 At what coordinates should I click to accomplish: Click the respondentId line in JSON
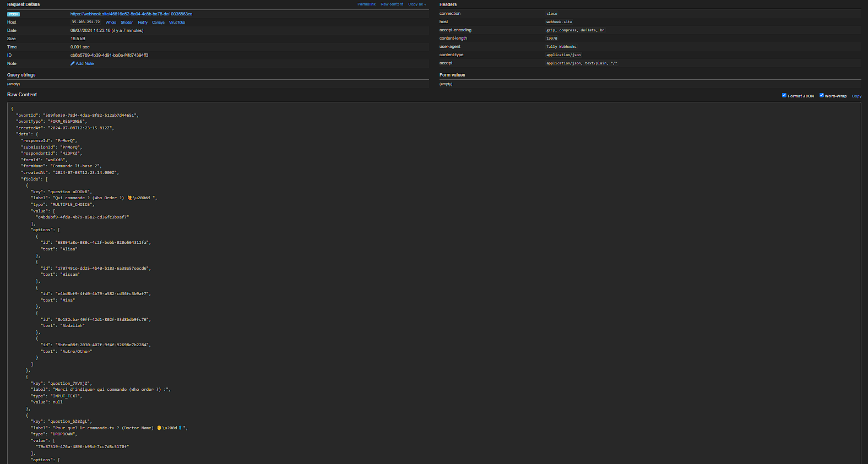[x=51, y=154]
